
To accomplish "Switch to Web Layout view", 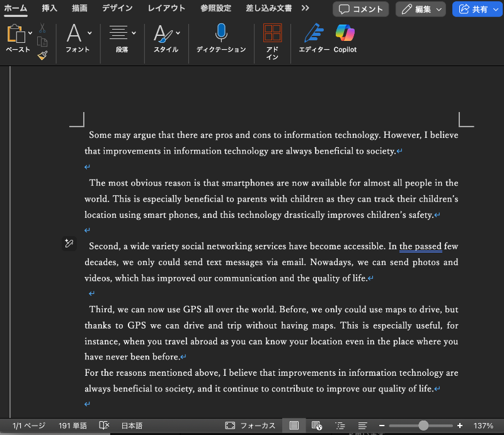I will [317, 426].
